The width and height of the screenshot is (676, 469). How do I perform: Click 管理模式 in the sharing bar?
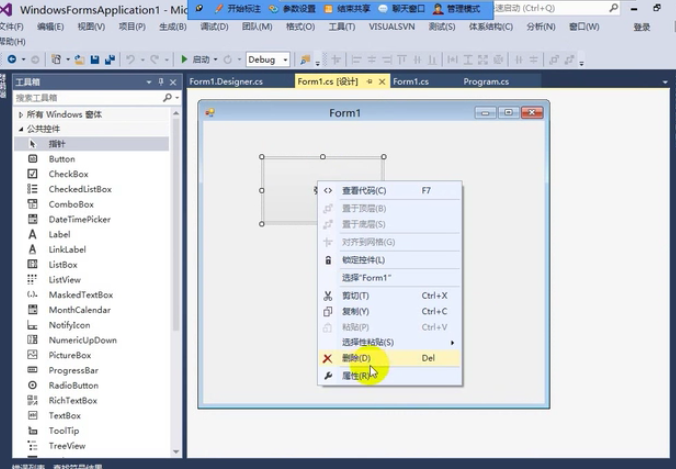[456, 9]
